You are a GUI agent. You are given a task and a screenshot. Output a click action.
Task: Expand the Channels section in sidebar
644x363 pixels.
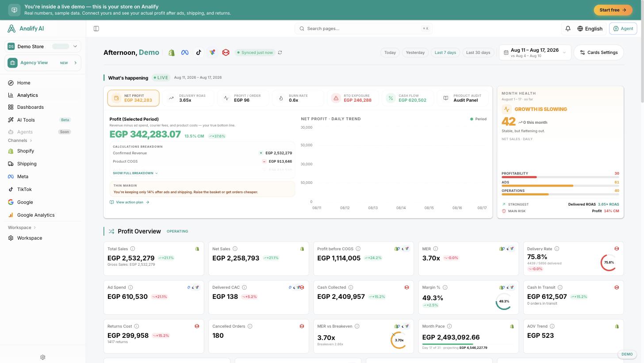20,141
